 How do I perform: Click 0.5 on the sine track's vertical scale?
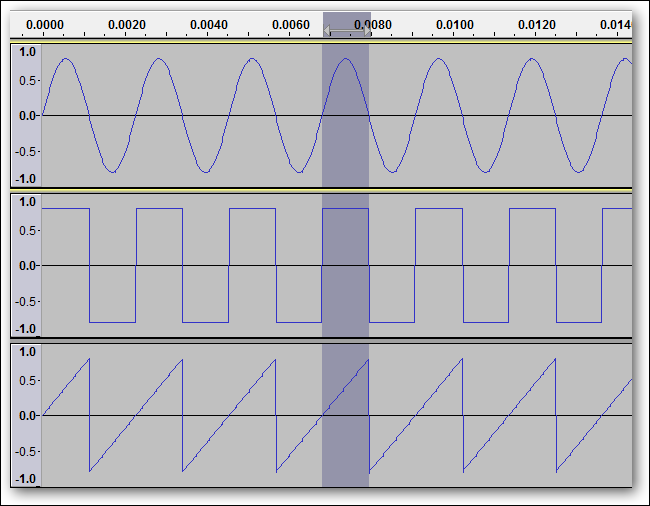tap(27, 80)
